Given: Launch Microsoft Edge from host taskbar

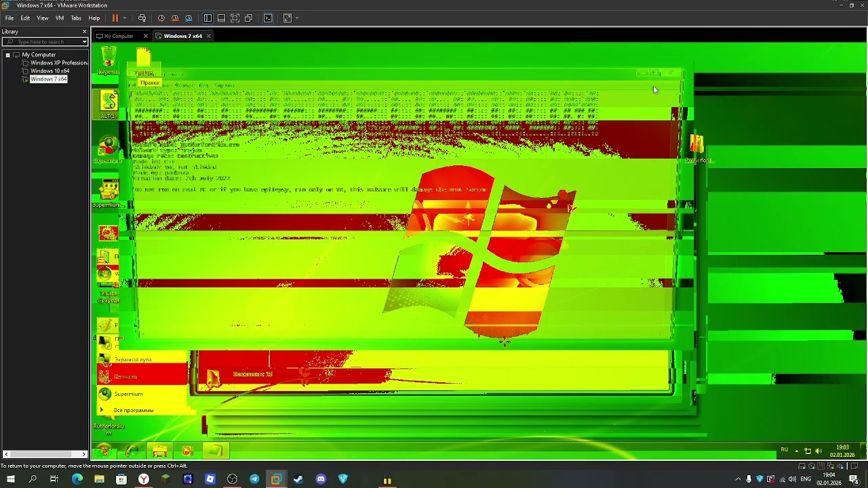Looking at the screenshot, I should (77, 479).
